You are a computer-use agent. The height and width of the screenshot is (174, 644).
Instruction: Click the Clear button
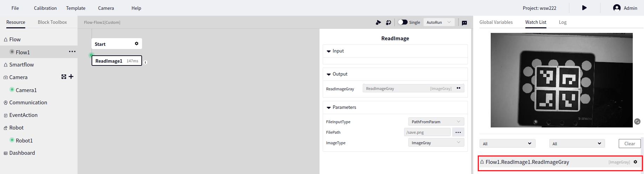[630, 144]
